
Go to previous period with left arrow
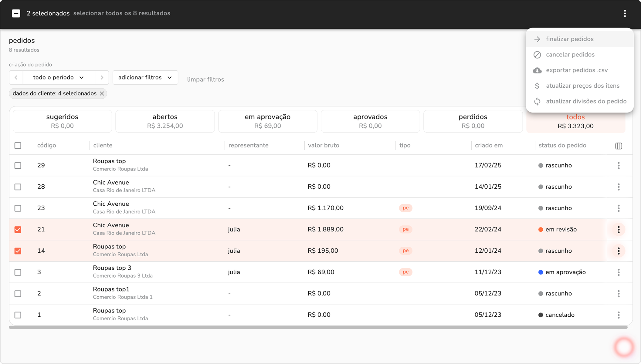tap(16, 78)
